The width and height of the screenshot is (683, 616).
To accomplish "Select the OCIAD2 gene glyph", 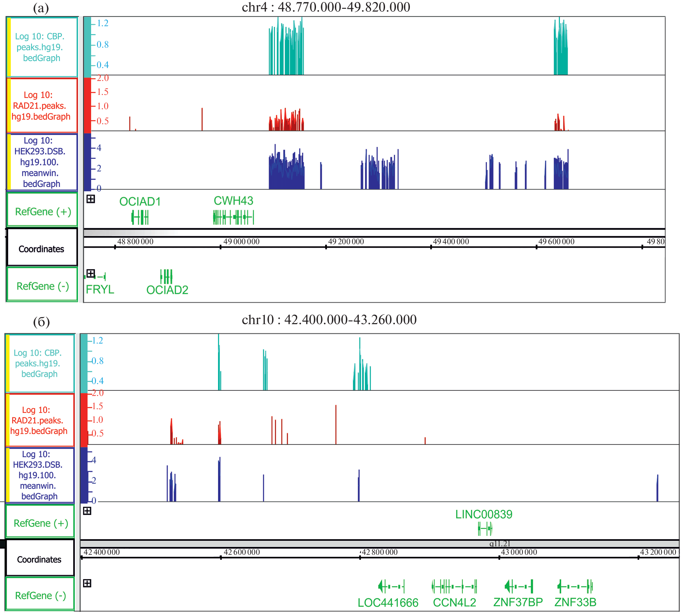I will [166, 277].
